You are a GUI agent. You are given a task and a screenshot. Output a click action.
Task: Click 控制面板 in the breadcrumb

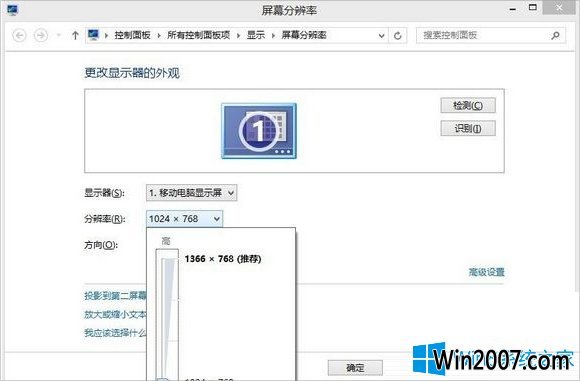click(x=132, y=35)
